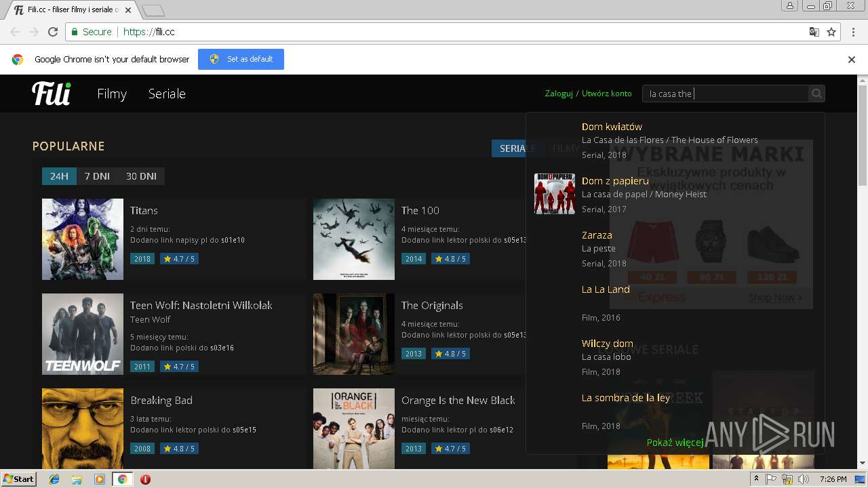
Task: Open the file explorer taskbar icon
Action: point(77,479)
